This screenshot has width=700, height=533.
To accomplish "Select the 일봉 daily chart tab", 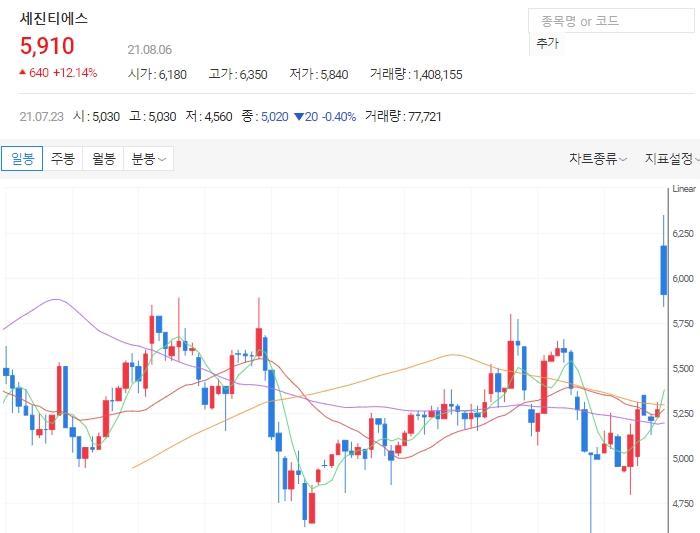I will [22, 158].
